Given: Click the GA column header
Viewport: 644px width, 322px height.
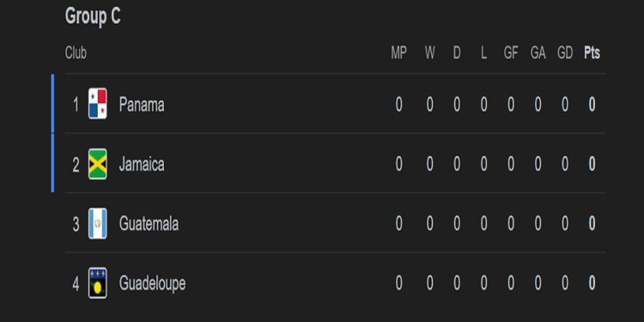Looking at the screenshot, I should [538, 53].
